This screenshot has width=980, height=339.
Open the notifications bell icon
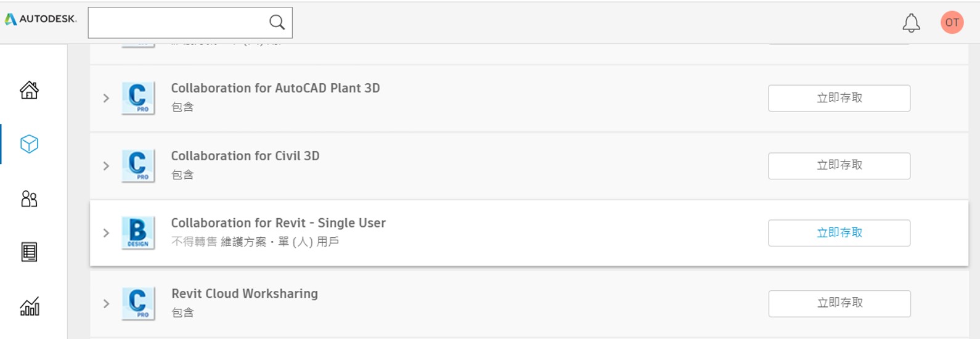(x=911, y=23)
